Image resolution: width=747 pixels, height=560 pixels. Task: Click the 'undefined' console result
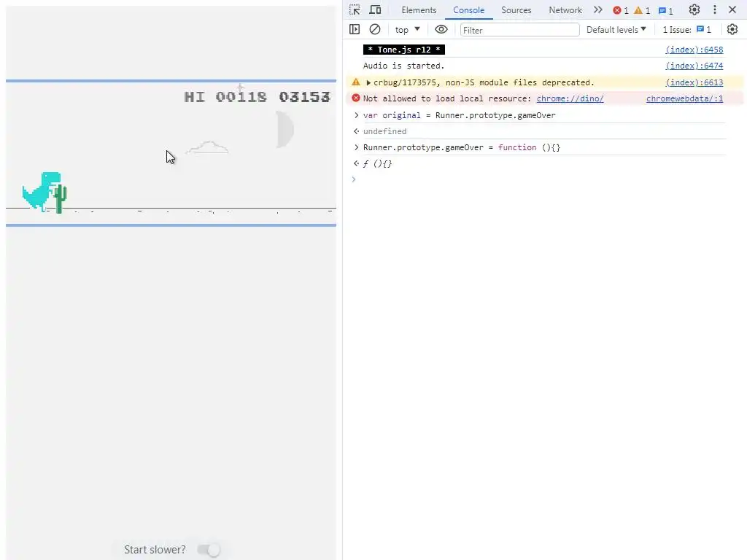click(x=384, y=131)
